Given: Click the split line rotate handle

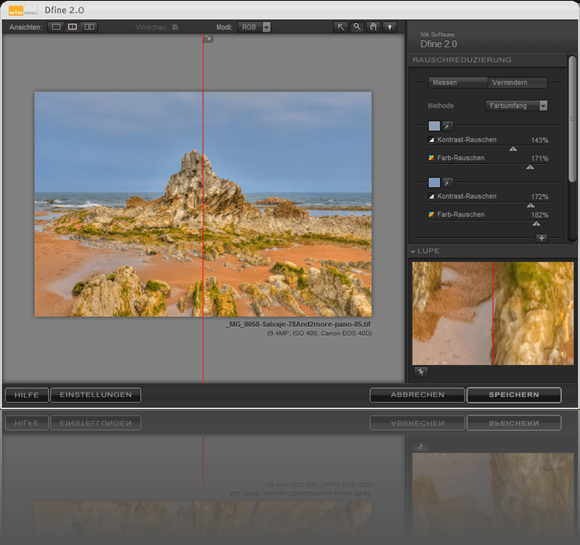Looking at the screenshot, I should (x=209, y=38).
